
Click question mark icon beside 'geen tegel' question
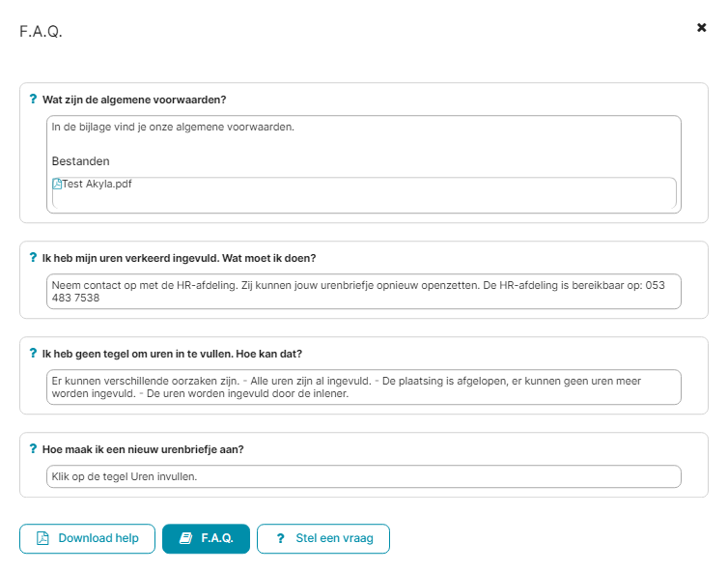(x=33, y=353)
